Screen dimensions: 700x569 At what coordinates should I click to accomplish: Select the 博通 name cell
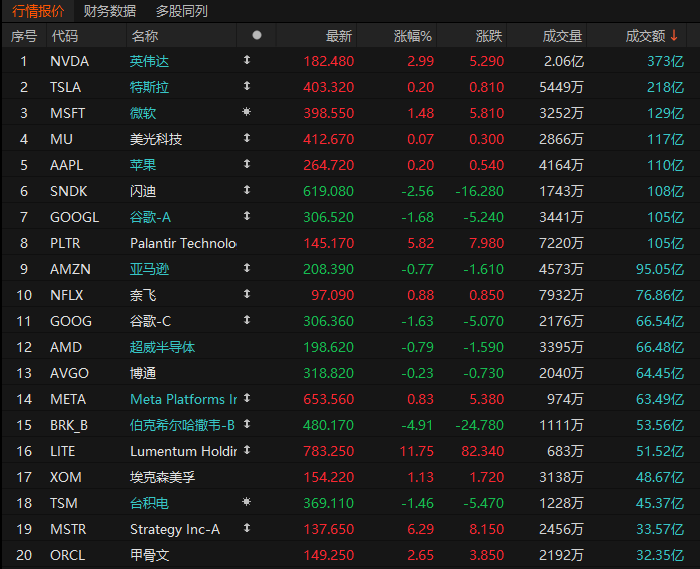pyautogui.click(x=143, y=373)
